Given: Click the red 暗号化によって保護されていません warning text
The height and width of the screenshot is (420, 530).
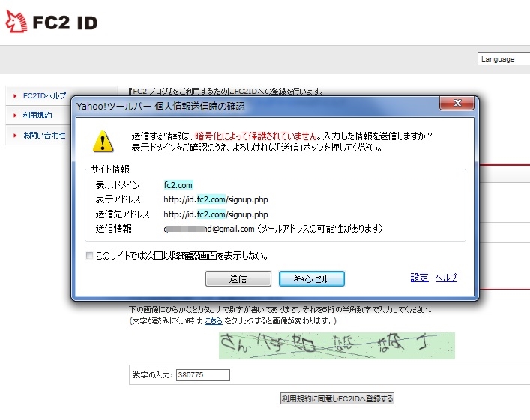Looking at the screenshot, I should pos(257,136).
